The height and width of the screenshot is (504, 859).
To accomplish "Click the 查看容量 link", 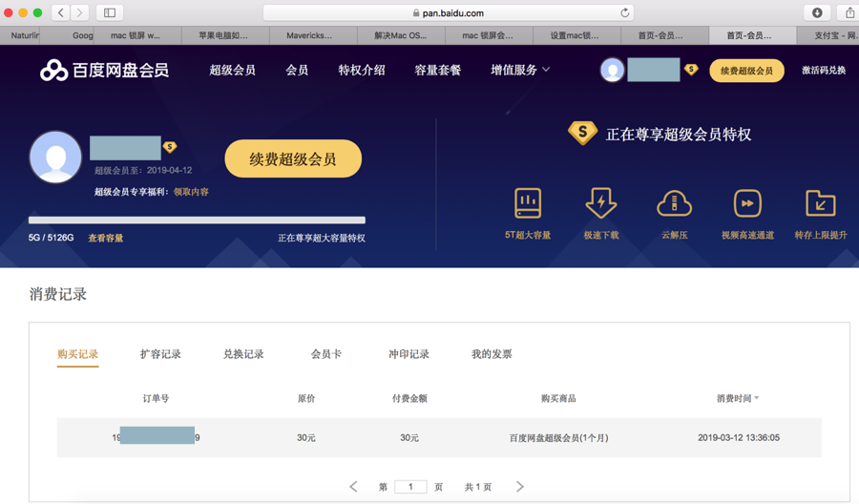I will click(x=106, y=238).
